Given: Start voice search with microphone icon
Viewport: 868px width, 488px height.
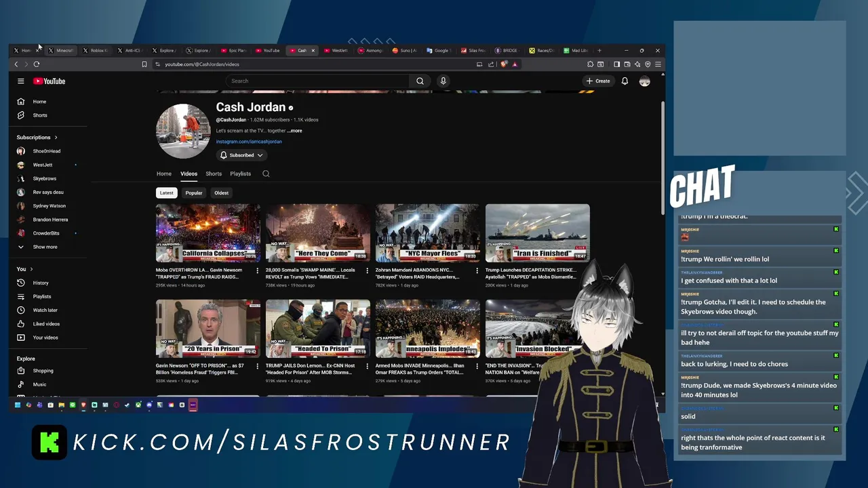Looking at the screenshot, I should (x=443, y=81).
